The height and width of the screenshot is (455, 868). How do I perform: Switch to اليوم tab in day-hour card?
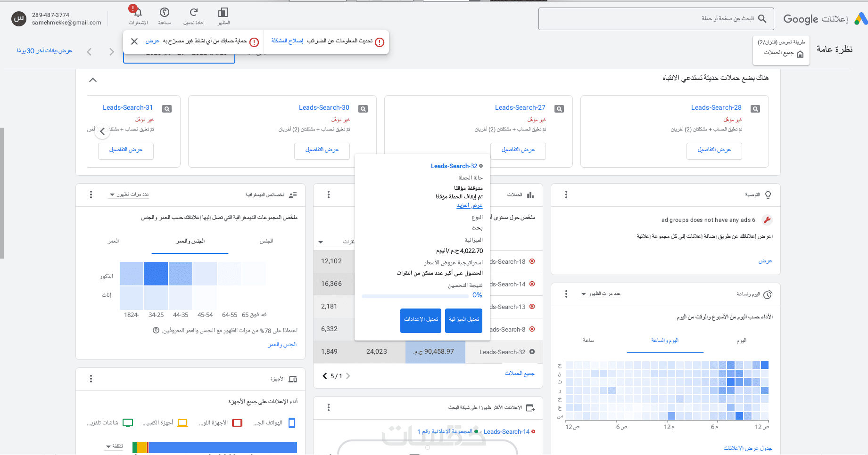pyautogui.click(x=742, y=341)
